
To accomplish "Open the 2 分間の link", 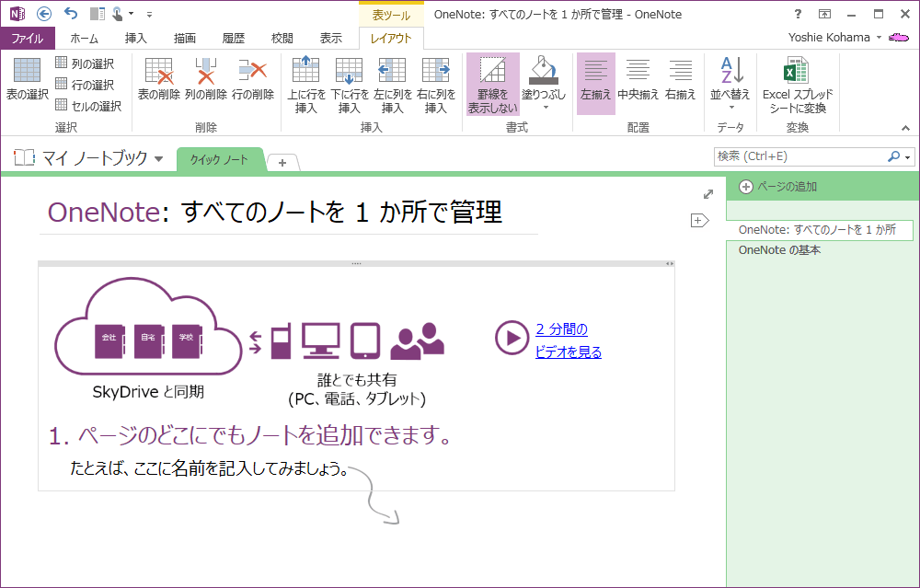I will pyautogui.click(x=561, y=329).
